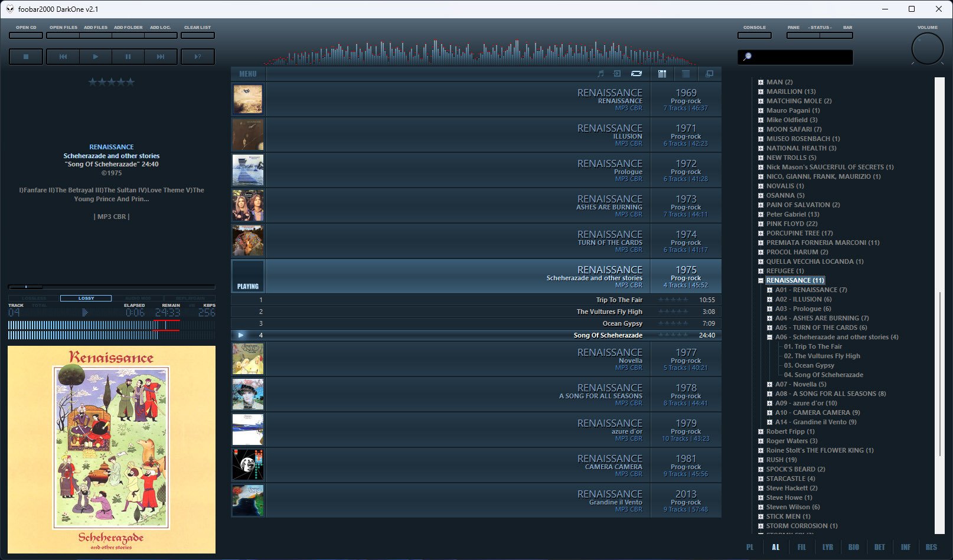Switch to the DET tab

(x=880, y=547)
